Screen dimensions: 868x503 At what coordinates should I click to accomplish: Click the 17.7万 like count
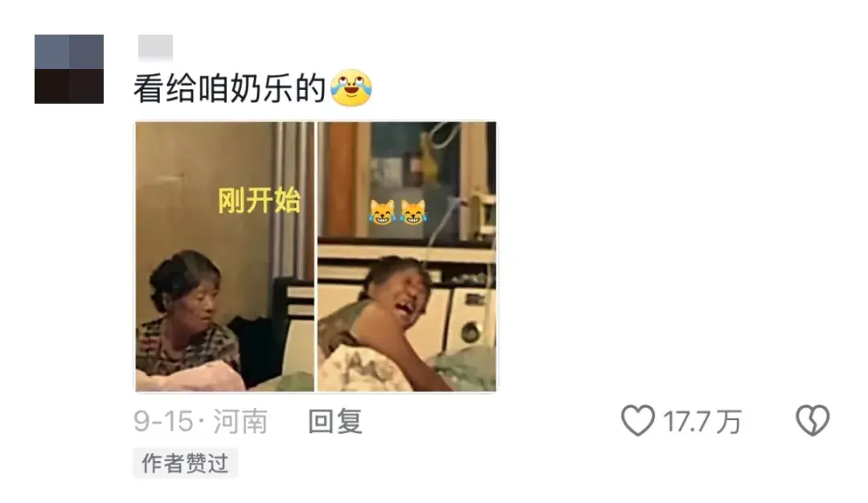[x=702, y=422]
